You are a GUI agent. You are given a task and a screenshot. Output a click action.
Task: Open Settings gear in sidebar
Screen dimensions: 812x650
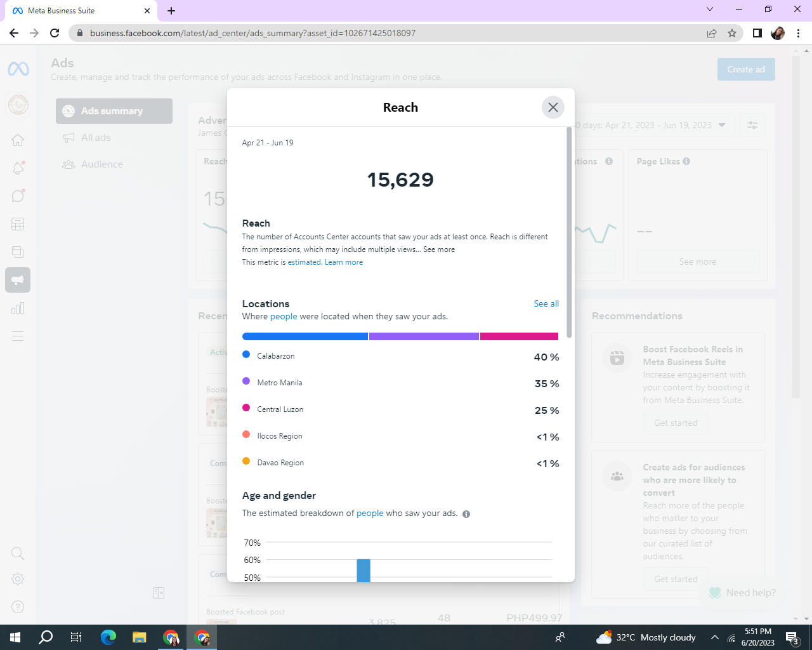[x=18, y=579]
